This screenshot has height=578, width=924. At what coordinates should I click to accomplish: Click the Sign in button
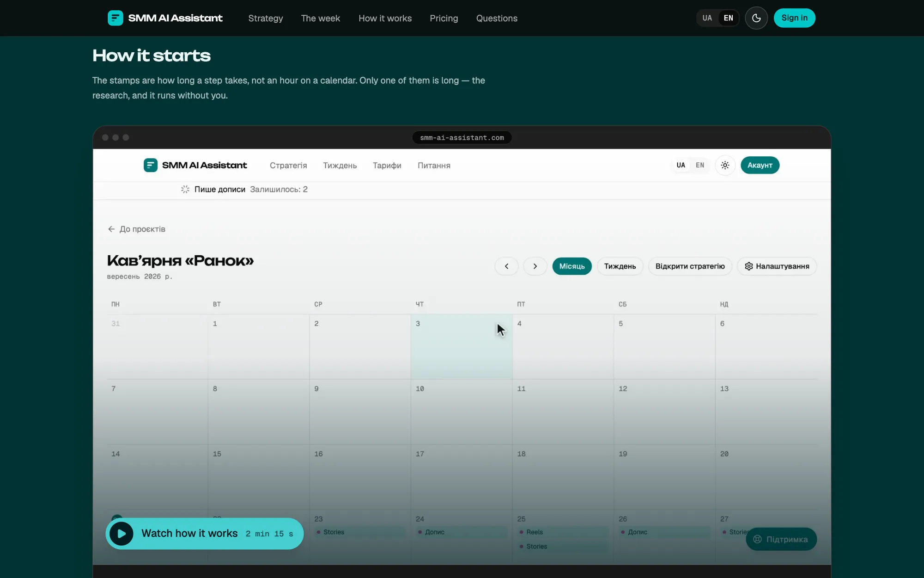pos(794,18)
